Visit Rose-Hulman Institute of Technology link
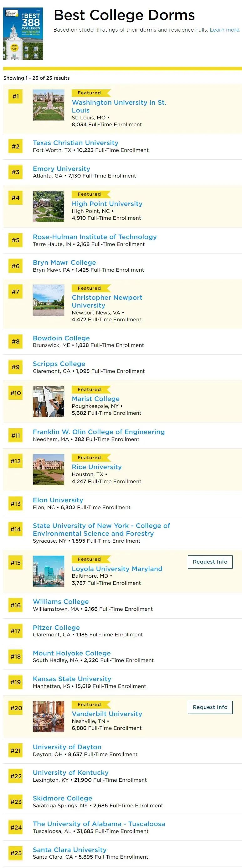 pos(95,237)
